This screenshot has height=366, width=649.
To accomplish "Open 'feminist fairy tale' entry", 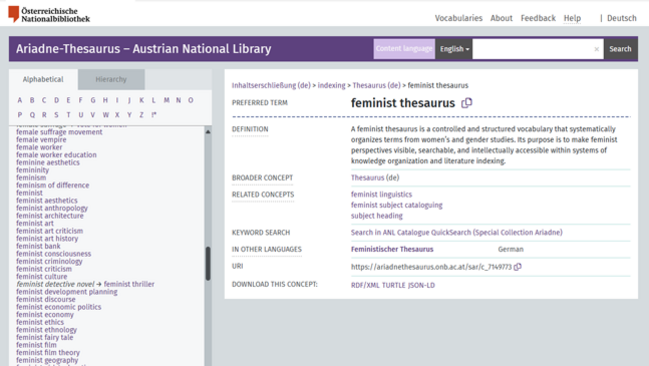I will coord(44,337).
